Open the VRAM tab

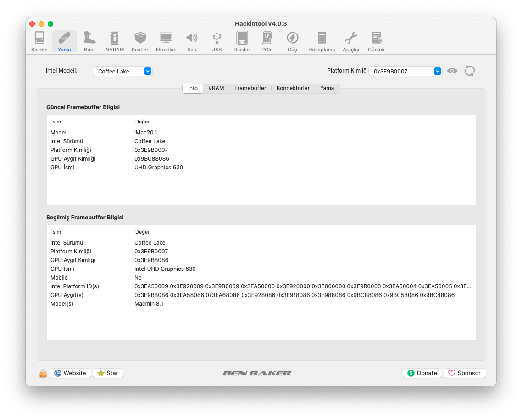216,88
